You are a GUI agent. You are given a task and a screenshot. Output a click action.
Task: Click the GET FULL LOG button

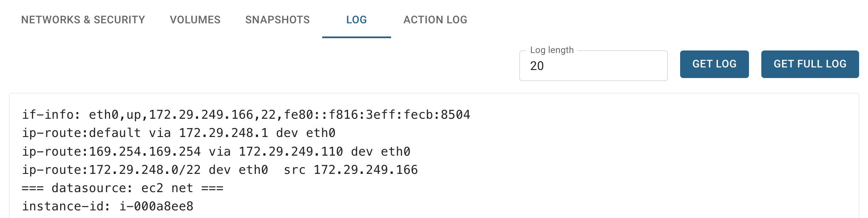click(810, 64)
